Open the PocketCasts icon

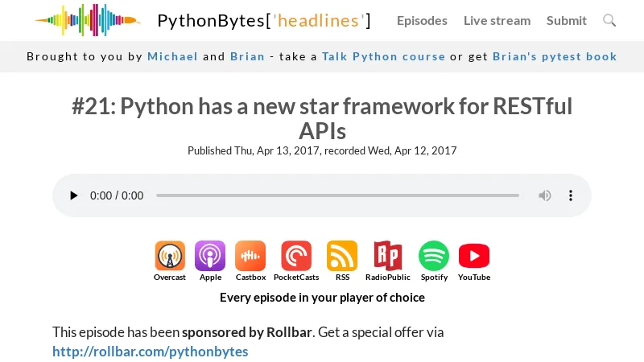click(296, 257)
